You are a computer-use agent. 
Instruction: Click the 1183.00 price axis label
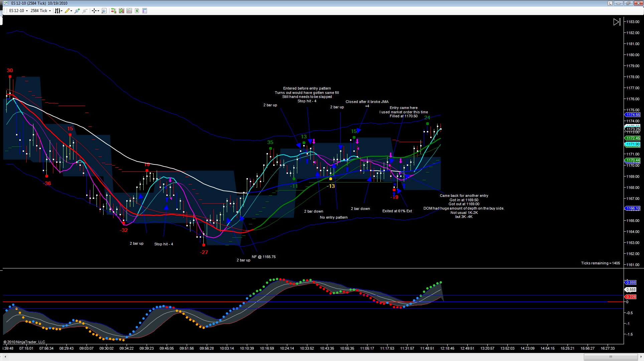tap(633, 22)
